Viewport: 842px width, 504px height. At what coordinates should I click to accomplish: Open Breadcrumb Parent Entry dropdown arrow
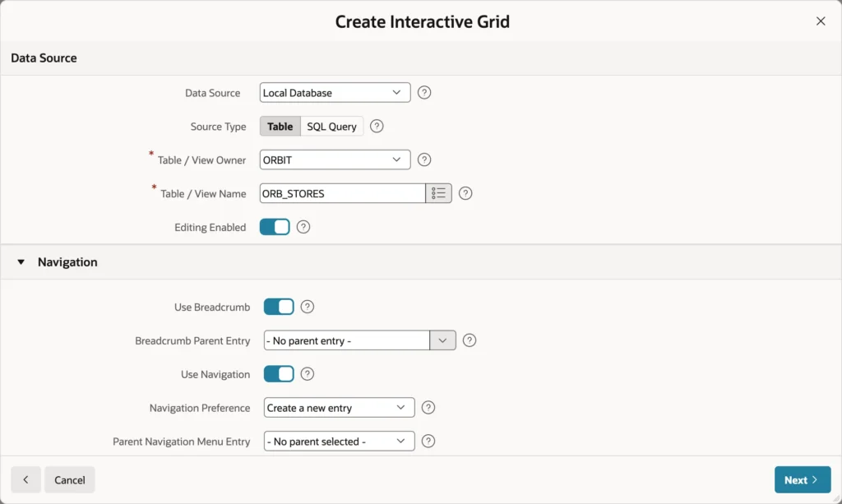[443, 340]
